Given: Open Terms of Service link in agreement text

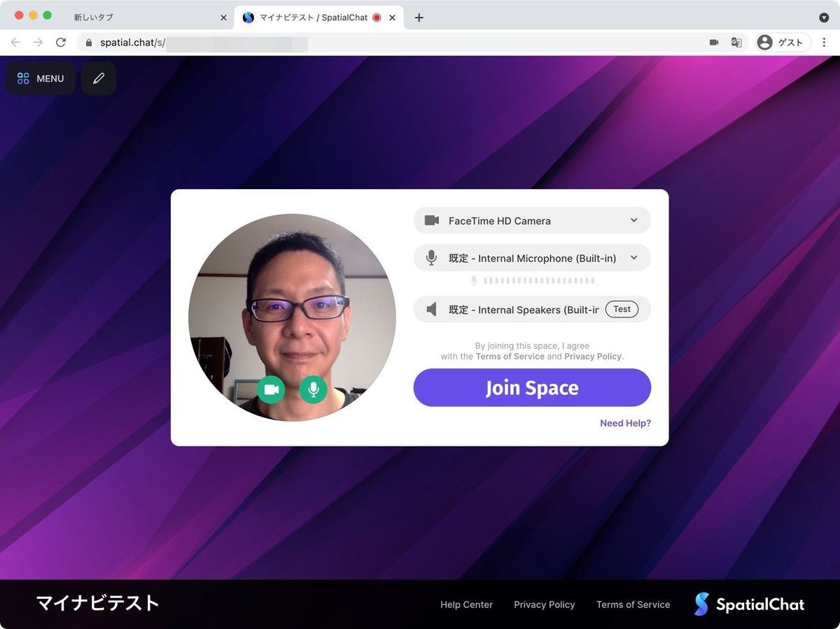Looking at the screenshot, I should point(510,357).
